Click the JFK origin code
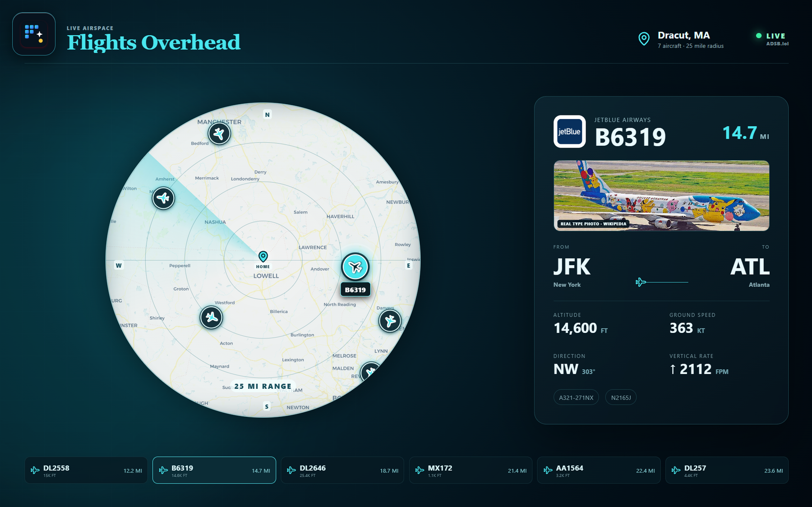The image size is (812, 507). click(572, 267)
